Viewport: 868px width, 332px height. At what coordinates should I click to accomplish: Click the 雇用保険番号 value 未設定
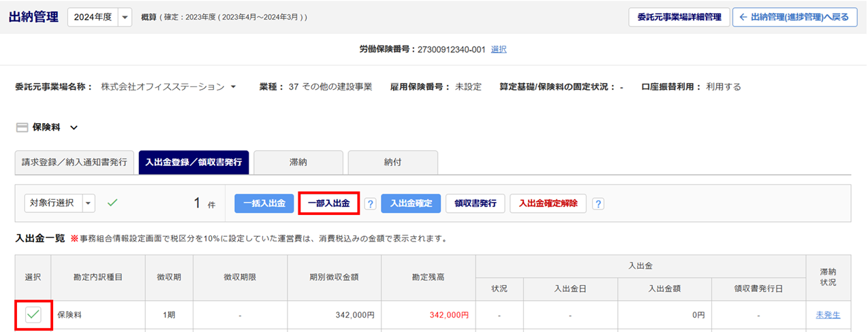coord(468,87)
